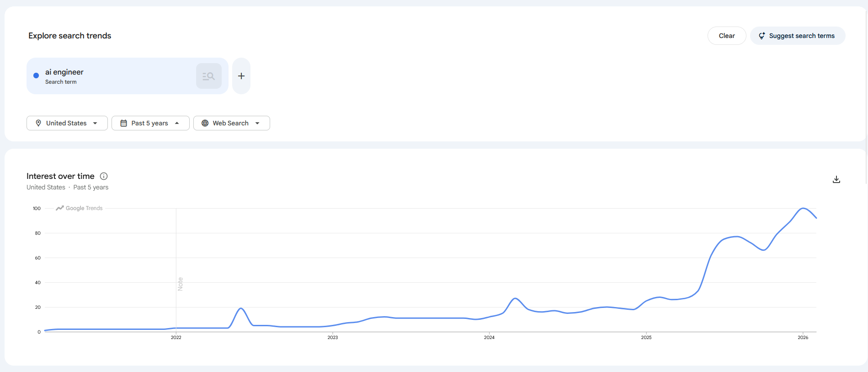The width and height of the screenshot is (868, 372).
Task: Click the calendar icon in date filter
Action: point(123,123)
